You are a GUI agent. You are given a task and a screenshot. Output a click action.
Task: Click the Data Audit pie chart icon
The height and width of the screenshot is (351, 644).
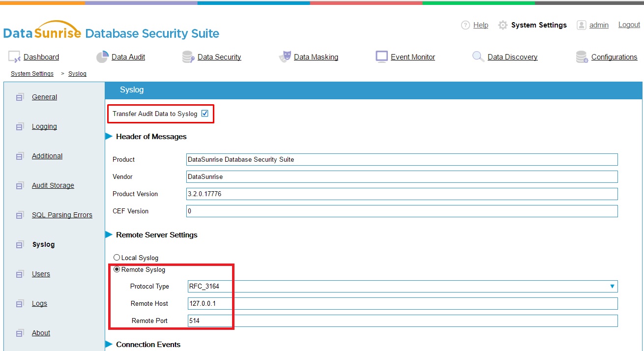tap(102, 57)
